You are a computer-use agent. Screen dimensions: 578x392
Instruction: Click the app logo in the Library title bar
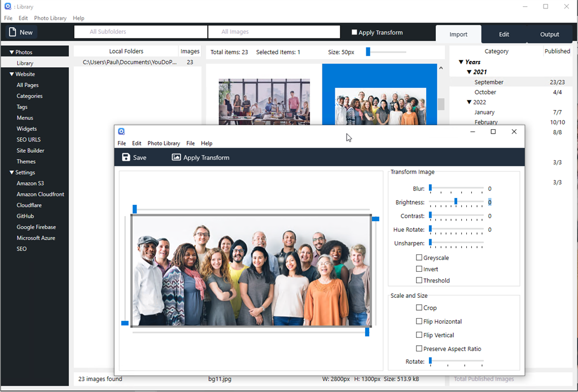coord(8,6)
